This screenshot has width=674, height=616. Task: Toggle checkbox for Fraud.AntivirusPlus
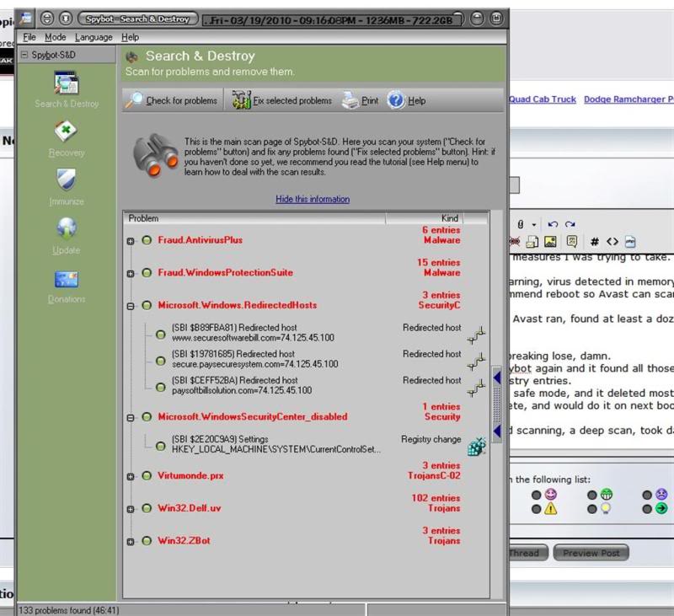(x=147, y=240)
